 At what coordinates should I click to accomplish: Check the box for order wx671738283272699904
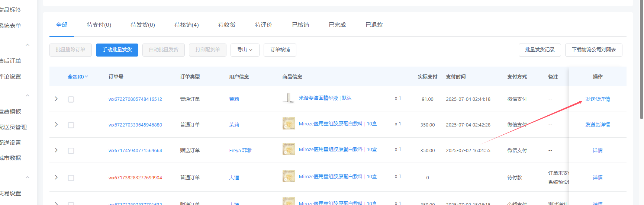tap(71, 178)
